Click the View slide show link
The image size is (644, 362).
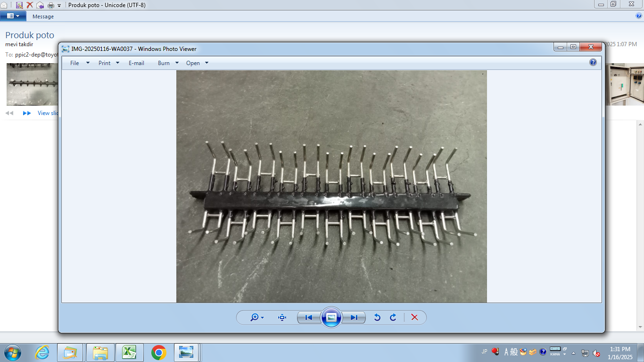(49, 113)
